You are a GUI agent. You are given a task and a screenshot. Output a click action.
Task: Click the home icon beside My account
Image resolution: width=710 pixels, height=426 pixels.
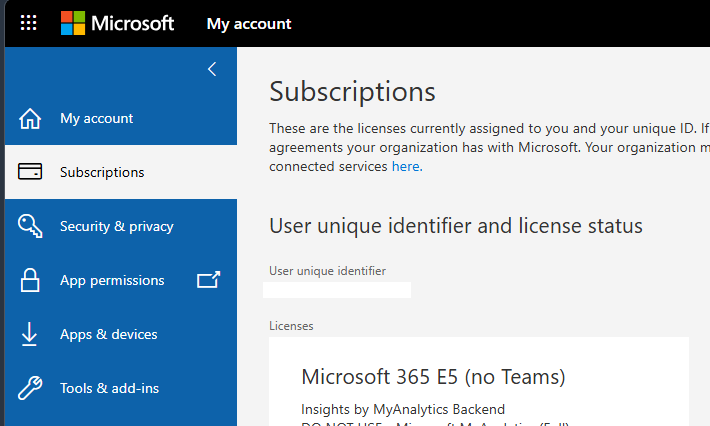coord(30,119)
